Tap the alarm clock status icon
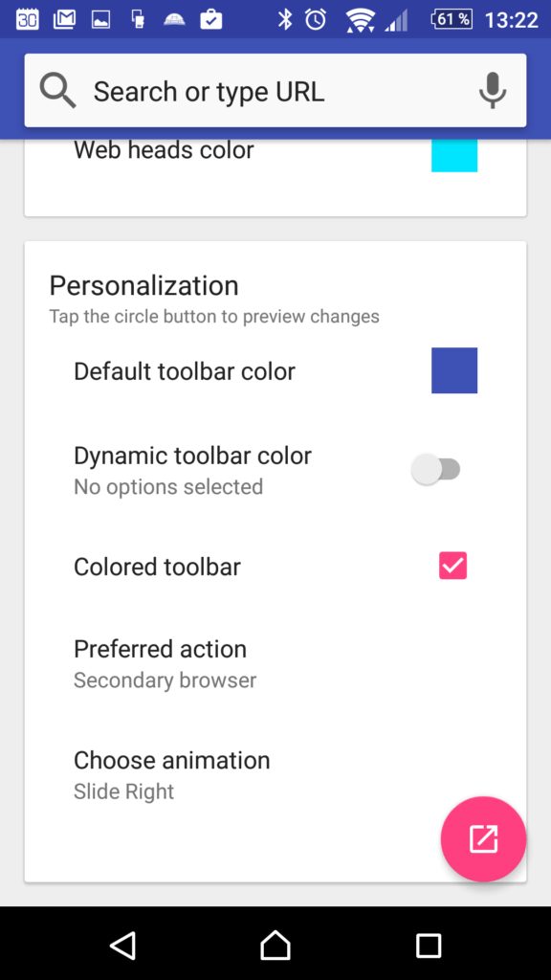 (x=316, y=19)
